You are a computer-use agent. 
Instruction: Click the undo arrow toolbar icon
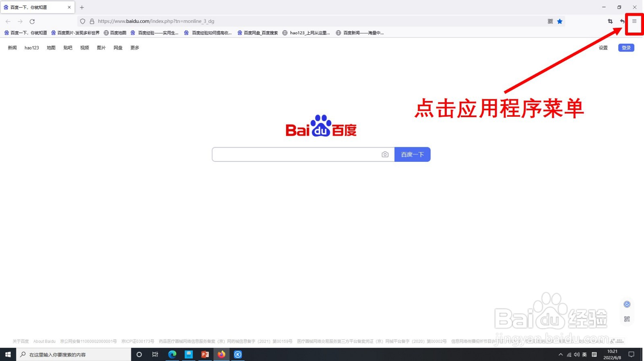pyautogui.click(x=622, y=21)
